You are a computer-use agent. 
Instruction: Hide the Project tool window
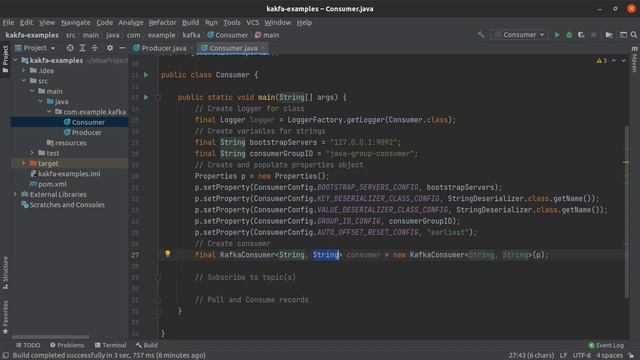coord(122,48)
